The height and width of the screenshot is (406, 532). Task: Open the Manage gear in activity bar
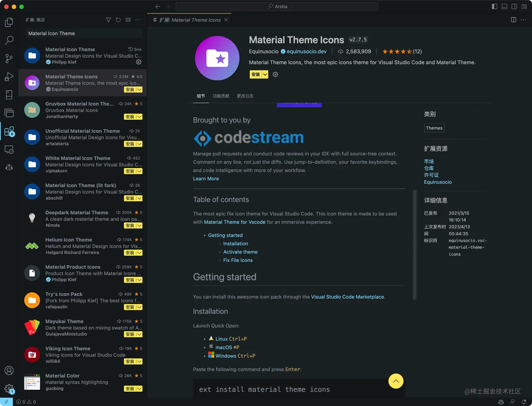[9, 389]
